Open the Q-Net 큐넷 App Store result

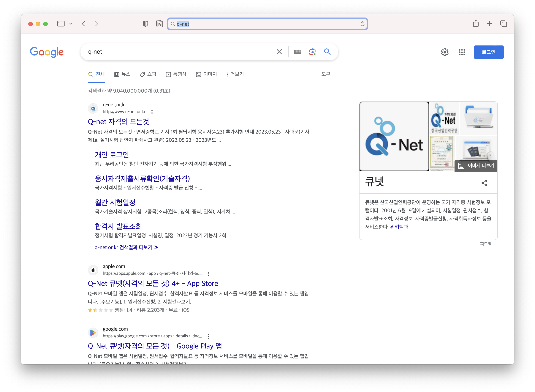pos(153,283)
